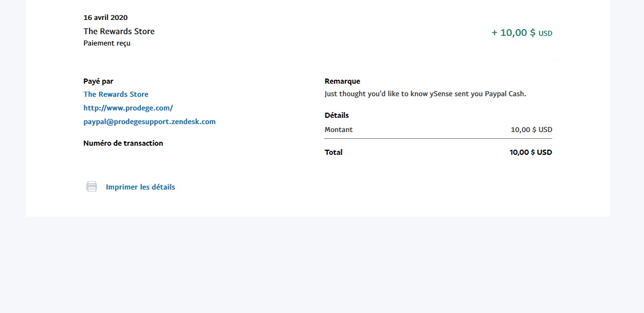Screen dimensions: 644x313
Task: Select the ySense Paypal Cash note text
Action: [x=425, y=94]
